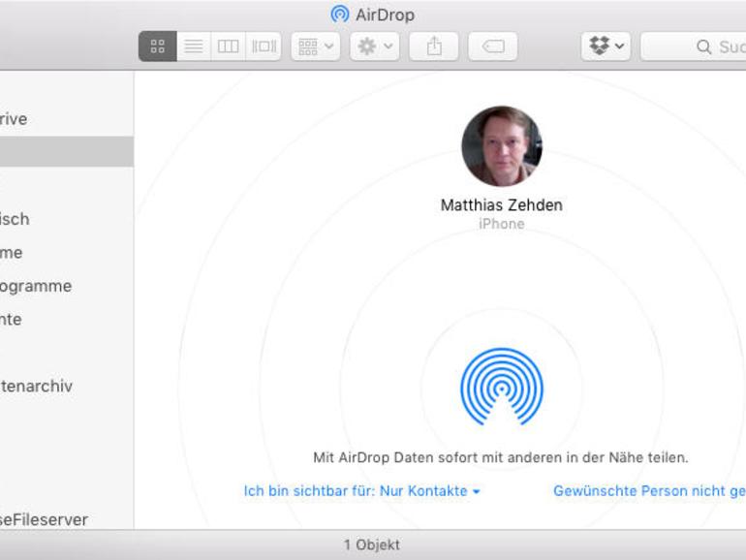
Task: Switch to column view
Action: click(x=229, y=47)
